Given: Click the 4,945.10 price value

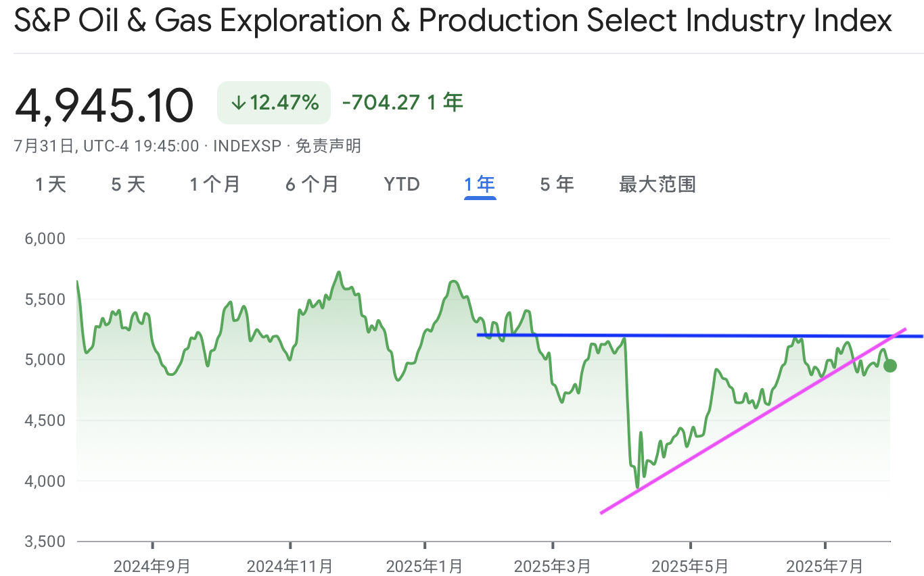Looking at the screenshot, I should coord(104,105).
